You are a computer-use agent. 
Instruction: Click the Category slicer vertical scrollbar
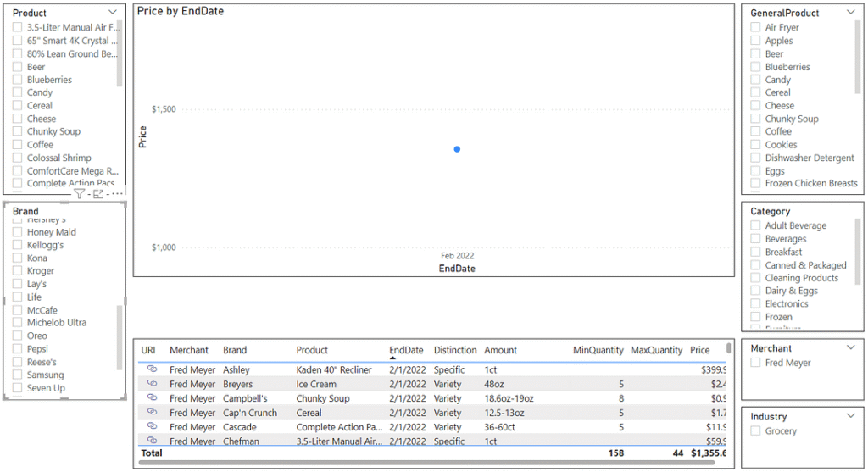click(x=858, y=251)
